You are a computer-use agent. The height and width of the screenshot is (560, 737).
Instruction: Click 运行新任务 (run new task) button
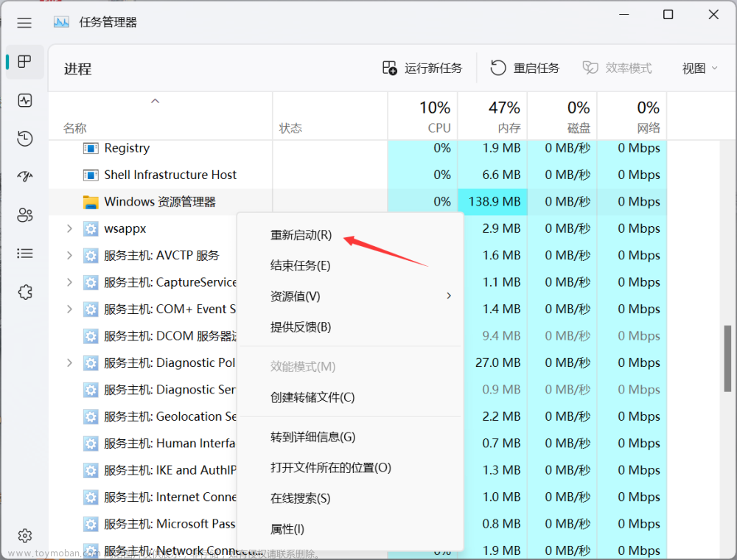click(422, 69)
